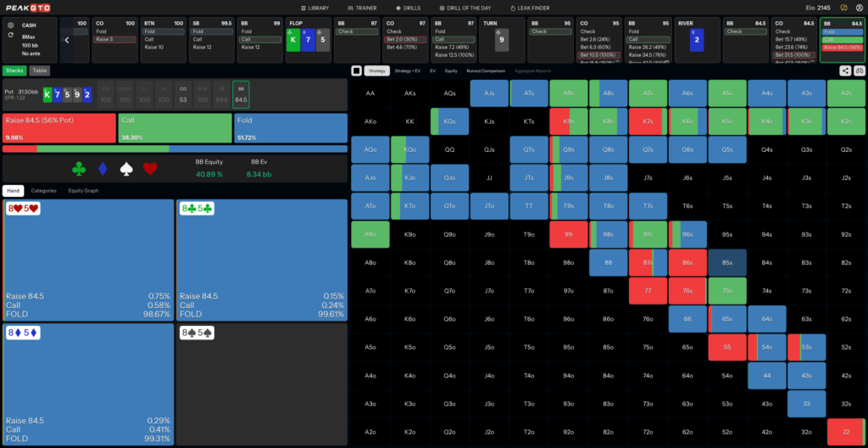Select the Hand tab
The image size is (868, 448).
(x=13, y=191)
